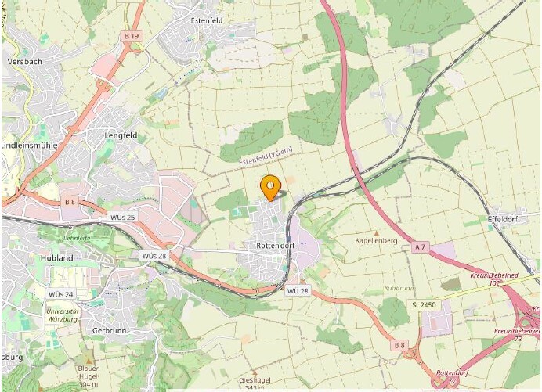
Task: Click the St 2450 road shield
Action: (x=425, y=305)
